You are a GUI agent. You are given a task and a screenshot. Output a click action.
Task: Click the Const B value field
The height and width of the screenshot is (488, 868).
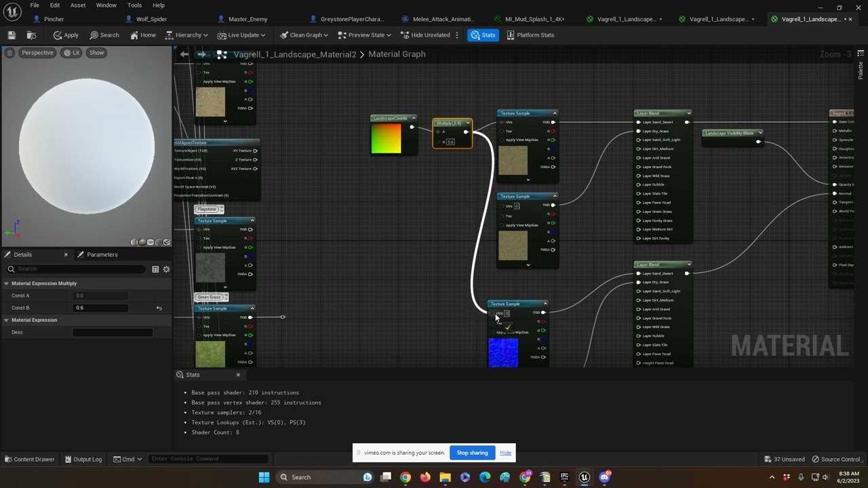100,308
